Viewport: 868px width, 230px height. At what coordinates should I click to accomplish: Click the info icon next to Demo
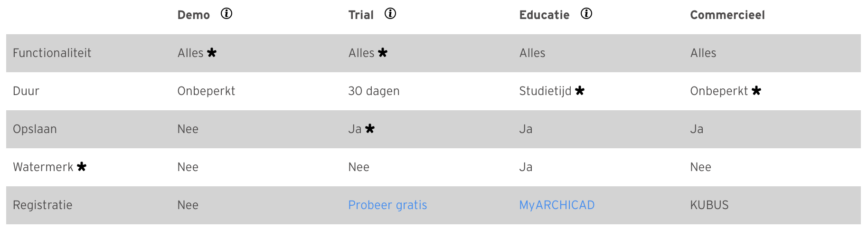point(226,14)
